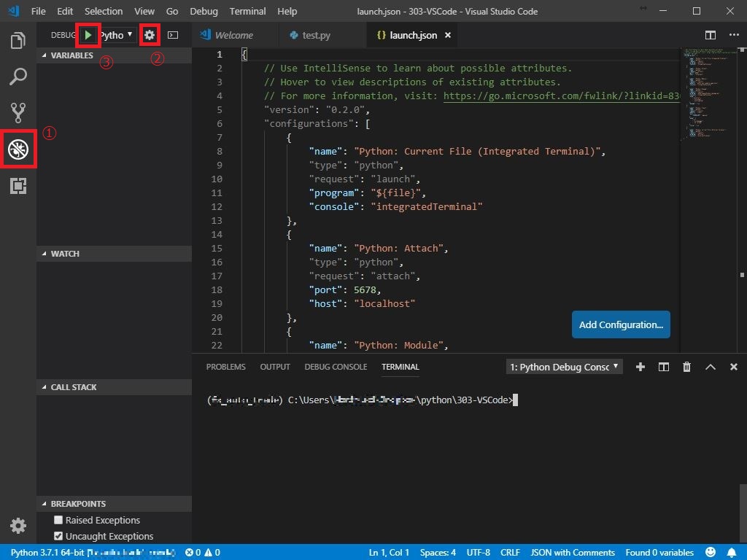Show the OUTPUT panel tab
The width and height of the screenshot is (747, 560).
(275, 367)
